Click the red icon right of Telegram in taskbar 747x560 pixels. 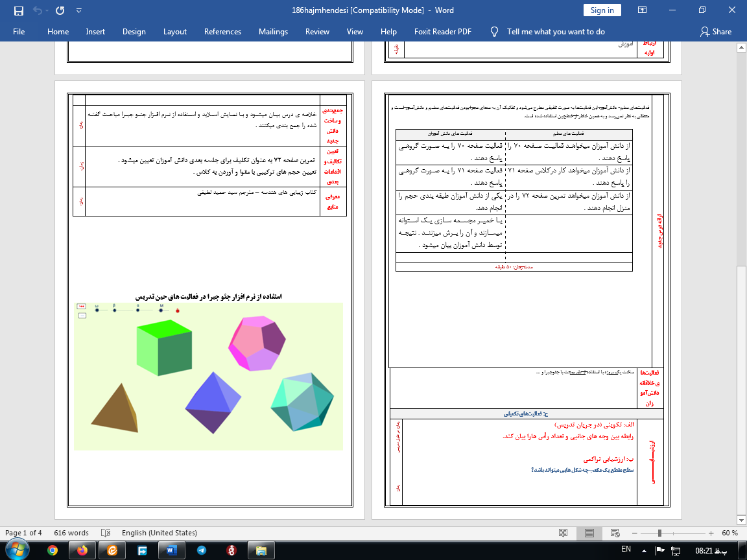point(231,550)
